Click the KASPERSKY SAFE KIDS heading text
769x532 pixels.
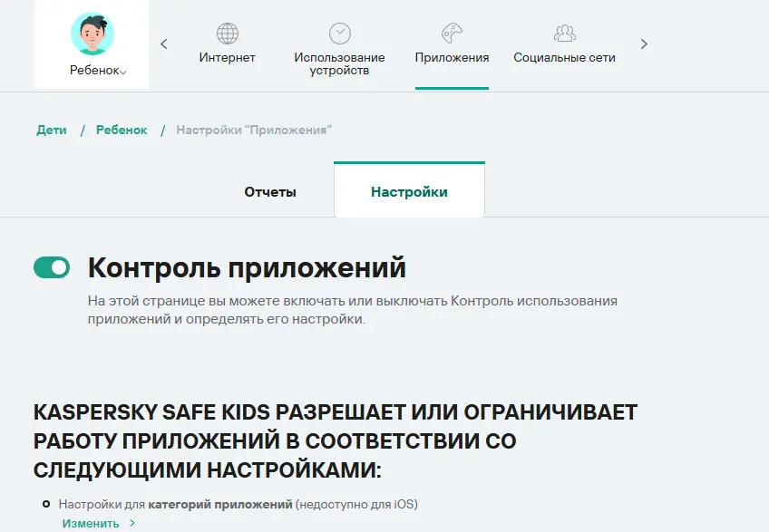click(336, 440)
